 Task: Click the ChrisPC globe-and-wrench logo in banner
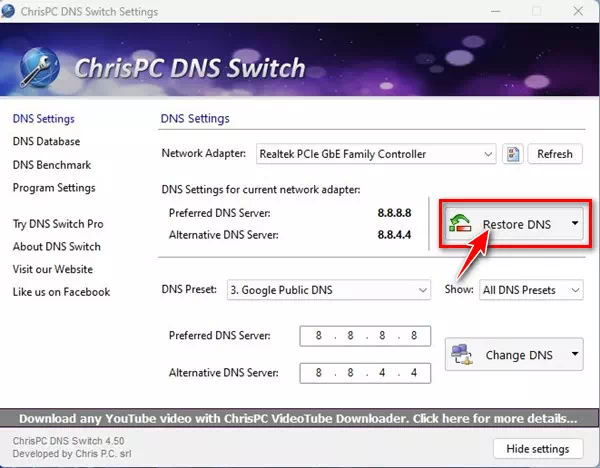point(39,68)
